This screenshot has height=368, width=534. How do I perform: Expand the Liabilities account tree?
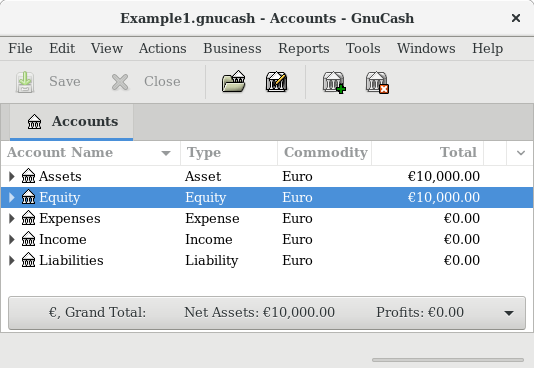pos(12,261)
